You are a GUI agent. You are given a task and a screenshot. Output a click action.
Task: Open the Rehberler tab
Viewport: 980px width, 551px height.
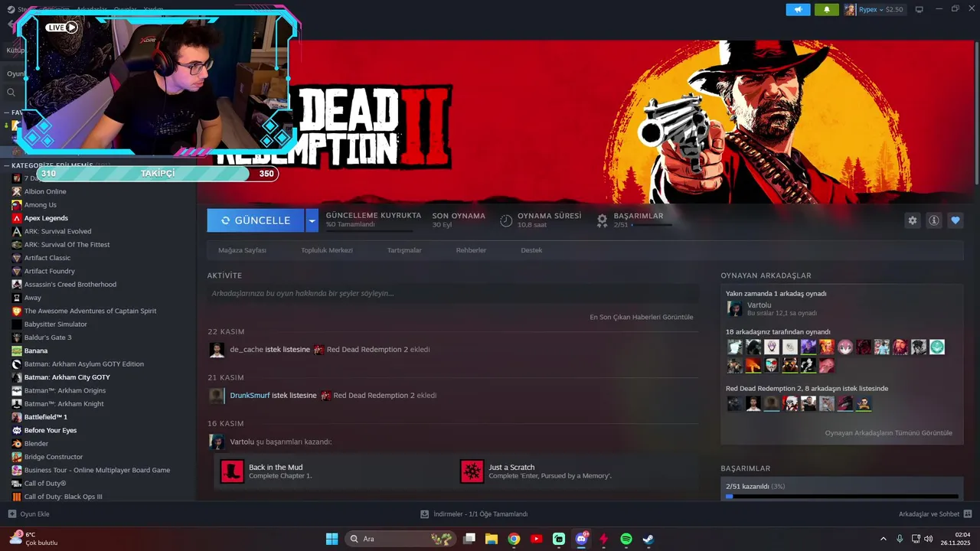tap(471, 250)
